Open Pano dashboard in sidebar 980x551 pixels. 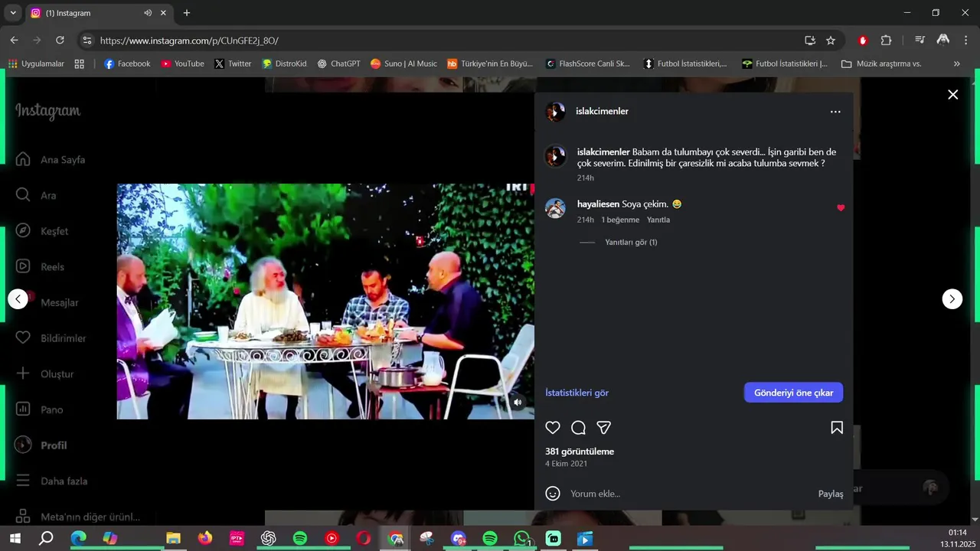[x=41, y=409]
